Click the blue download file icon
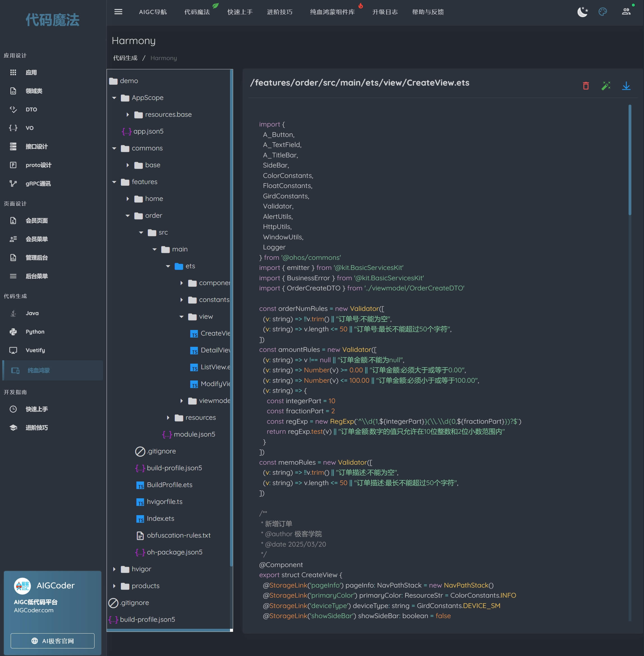 coord(626,86)
